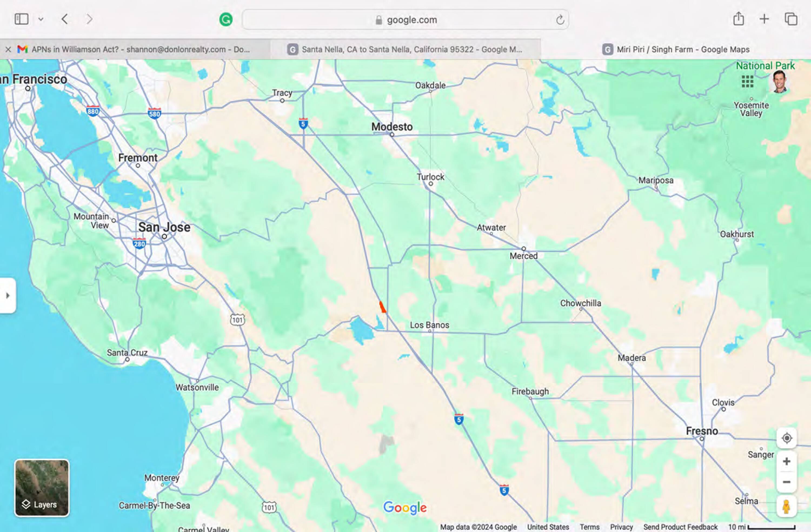Screen dimensions: 811x532
Task: Toggle the Layers satellite view thumbnail
Action: click(x=42, y=488)
